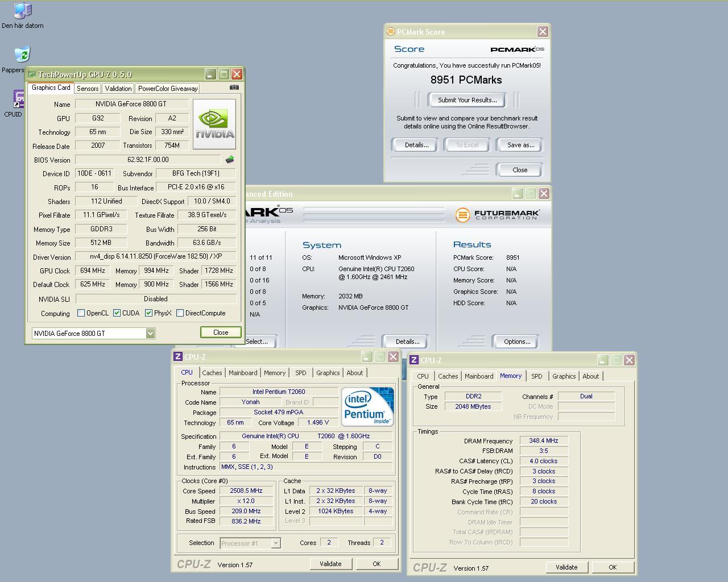Click the greyed To Excel button
728x582 pixels.
[468, 145]
